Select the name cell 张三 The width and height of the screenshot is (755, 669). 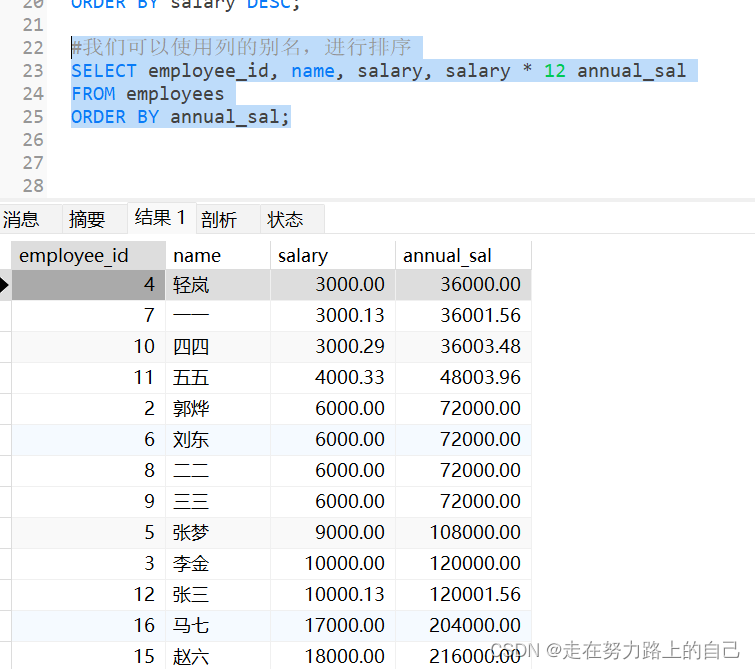(x=218, y=594)
